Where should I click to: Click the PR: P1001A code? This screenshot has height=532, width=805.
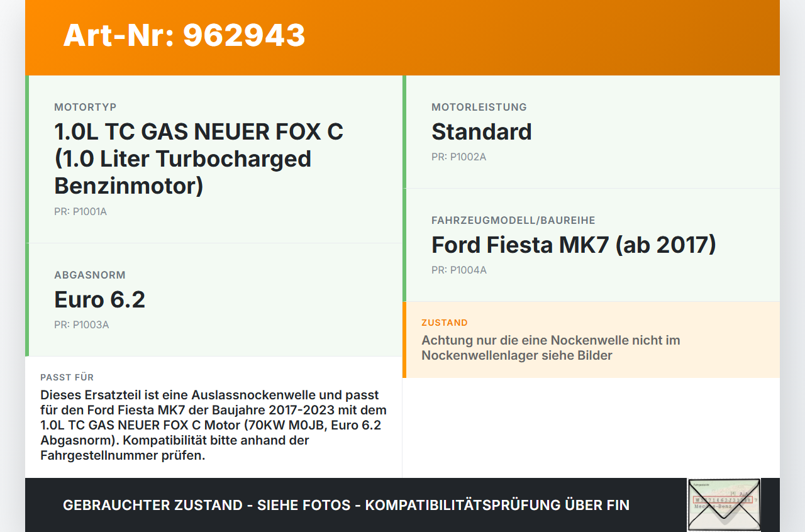(x=80, y=211)
